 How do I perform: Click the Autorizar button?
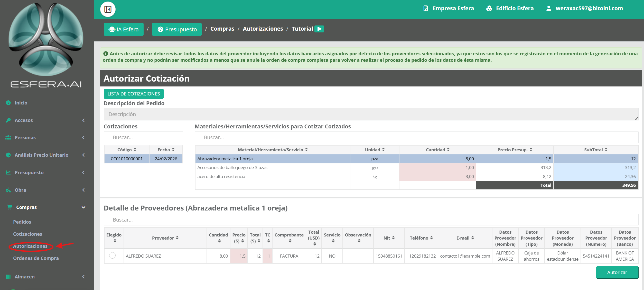(617, 272)
